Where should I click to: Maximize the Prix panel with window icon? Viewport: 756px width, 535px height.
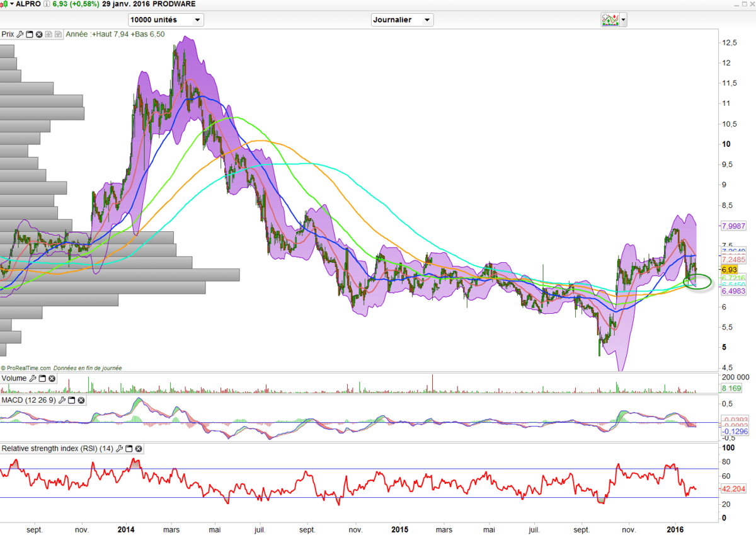coord(30,34)
